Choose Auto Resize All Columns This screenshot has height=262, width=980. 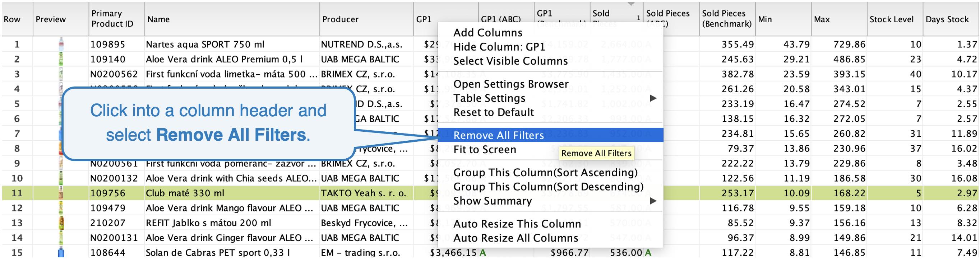click(516, 238)
